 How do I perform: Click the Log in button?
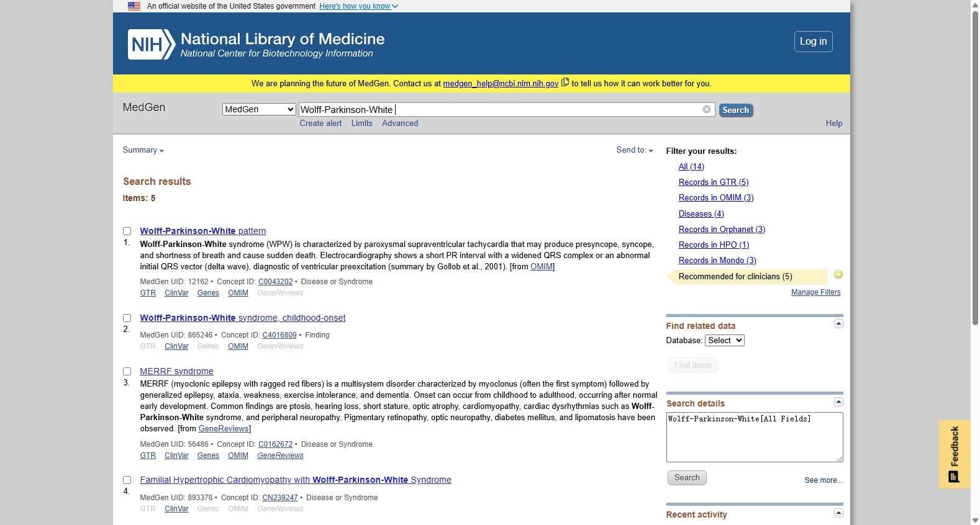(x=814, y=42)
